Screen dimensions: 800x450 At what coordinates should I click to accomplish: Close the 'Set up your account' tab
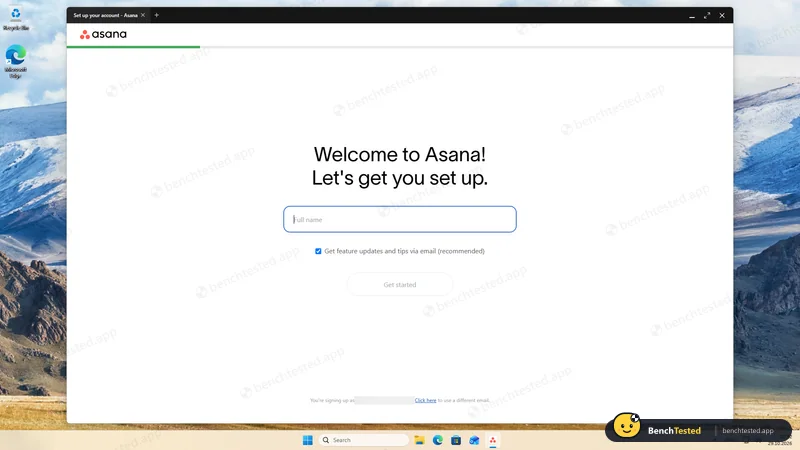coord(143,15)
